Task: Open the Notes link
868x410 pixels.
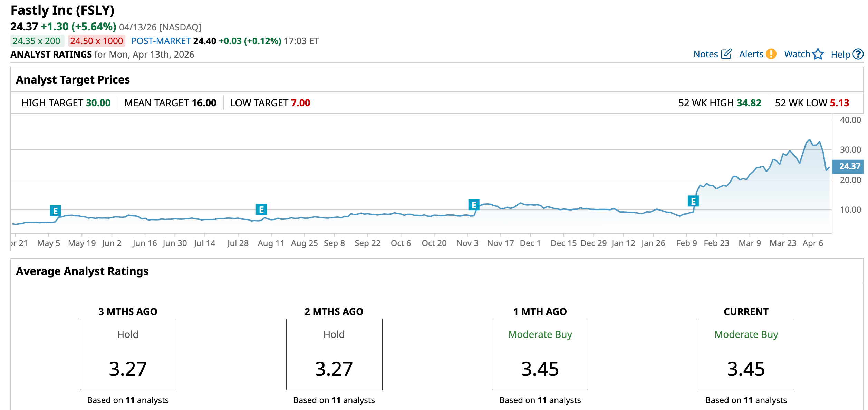Action: (x=705, y=54)
